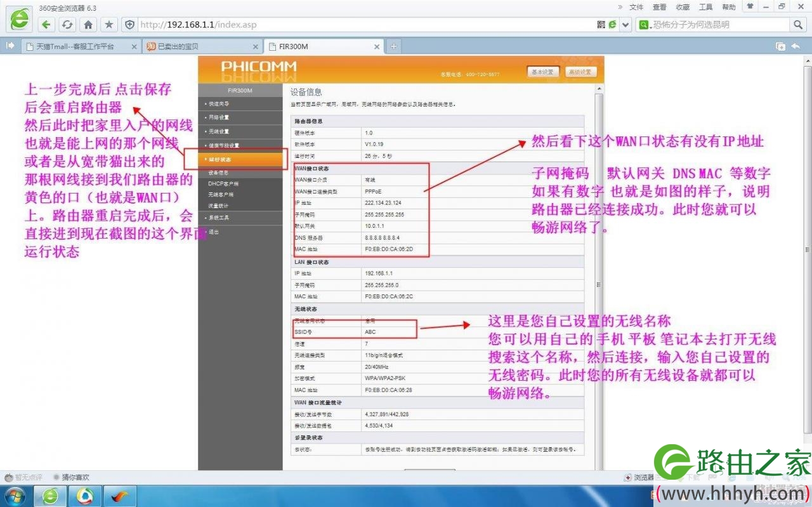Open the third pinned app on taskbar
Image resolution: width=812 pixels, height=507 pixels.
coord(119,496)
